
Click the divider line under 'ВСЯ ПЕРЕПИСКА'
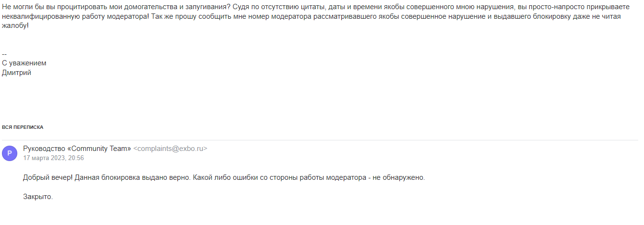tap(319, 140)
